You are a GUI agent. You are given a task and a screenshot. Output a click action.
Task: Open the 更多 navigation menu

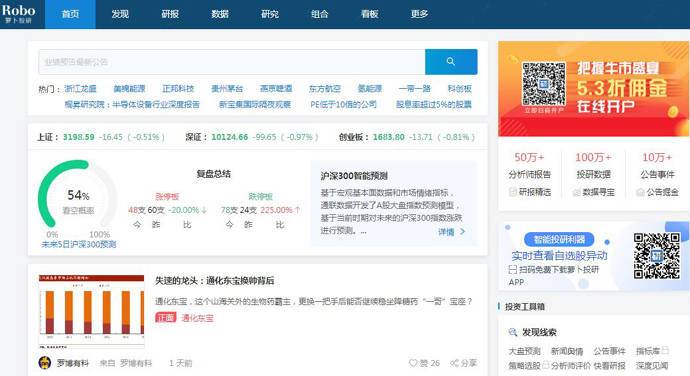point(419,14)
